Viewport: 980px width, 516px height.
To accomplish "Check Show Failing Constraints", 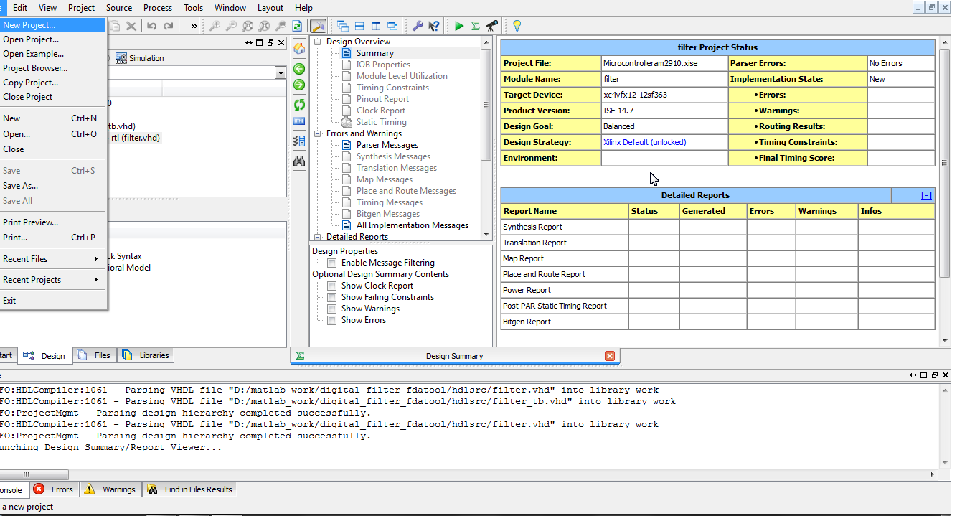I will (x=331, y=297).
